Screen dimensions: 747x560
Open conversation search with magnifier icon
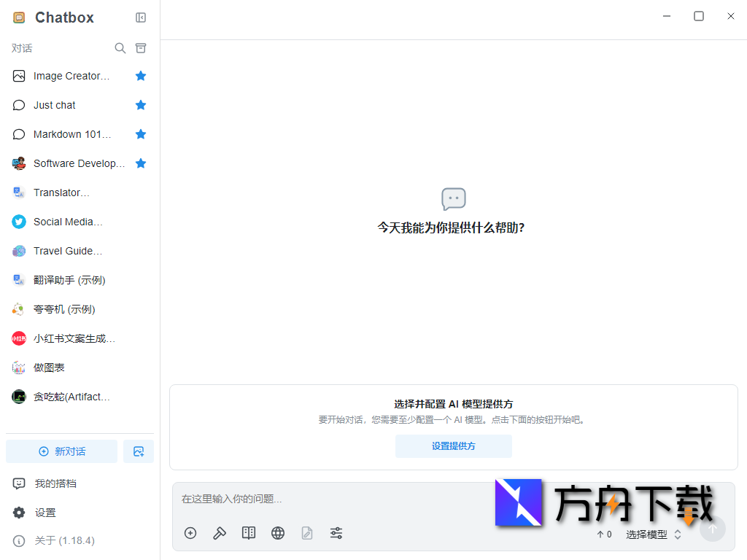click(x=120, y=47)
